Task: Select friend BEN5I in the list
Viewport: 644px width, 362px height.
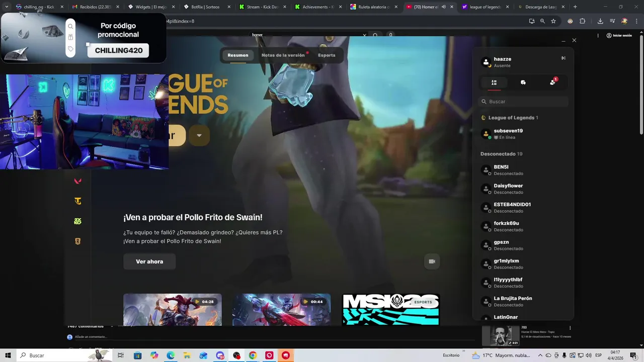Action: (523, 170)
